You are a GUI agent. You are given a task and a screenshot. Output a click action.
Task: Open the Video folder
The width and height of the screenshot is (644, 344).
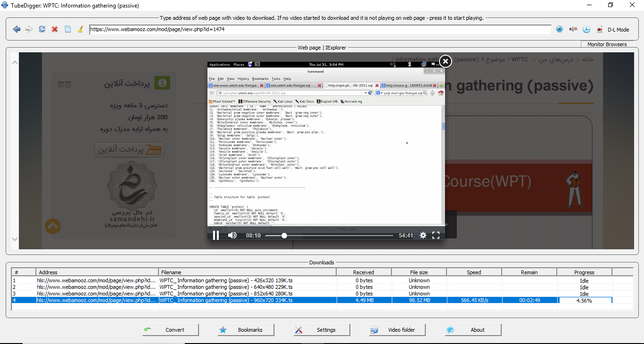pos(397,330)
